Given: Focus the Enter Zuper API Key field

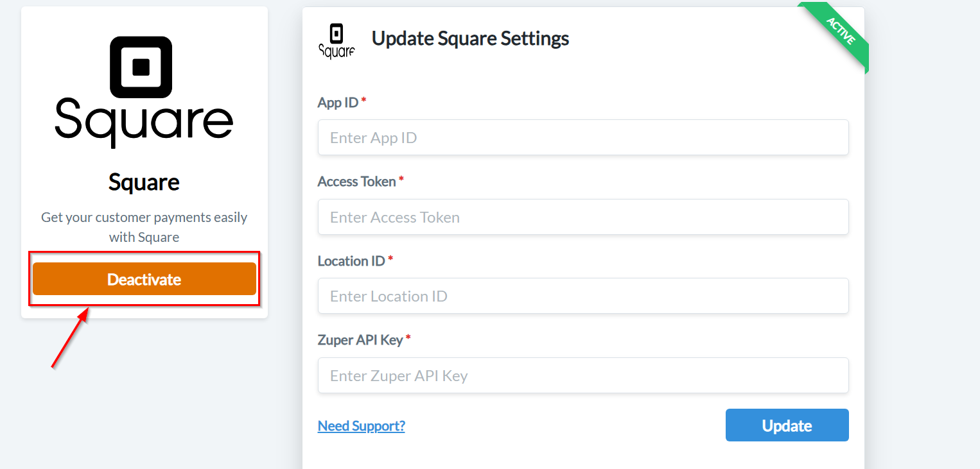Looking at the screenshot, I should (583, 375).
